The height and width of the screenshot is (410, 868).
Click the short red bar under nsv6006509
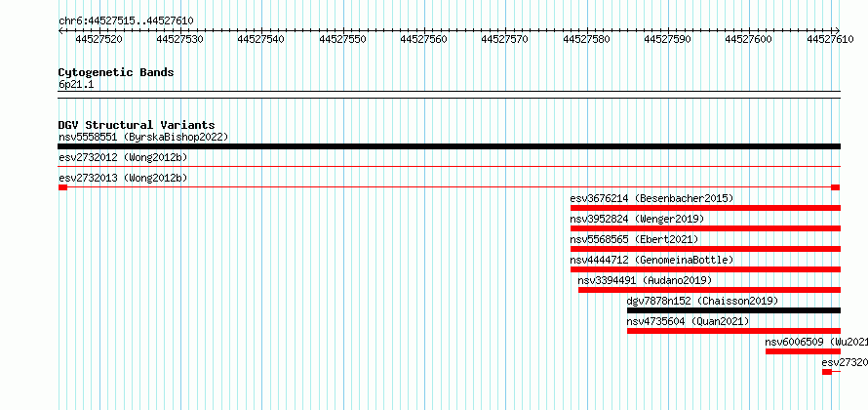click(803, 351)
